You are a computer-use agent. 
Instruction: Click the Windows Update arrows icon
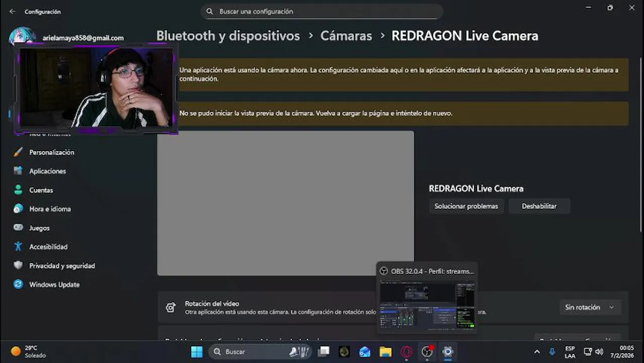click(18, 284)
